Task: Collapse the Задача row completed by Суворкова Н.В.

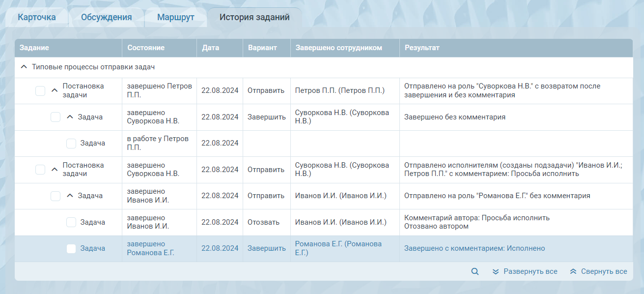Action: pyautogui.click(x=70, y=117)
